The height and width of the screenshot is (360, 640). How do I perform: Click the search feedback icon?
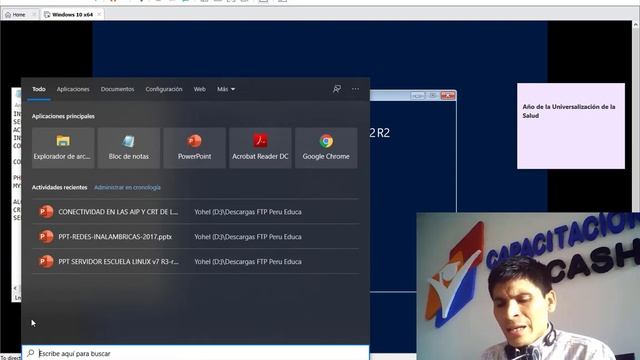[337, 89]
